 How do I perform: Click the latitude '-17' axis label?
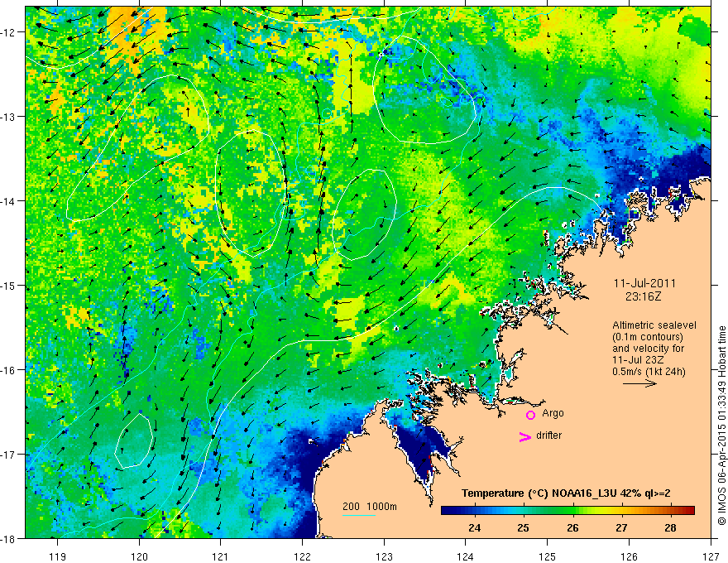(x=9, y=455)
